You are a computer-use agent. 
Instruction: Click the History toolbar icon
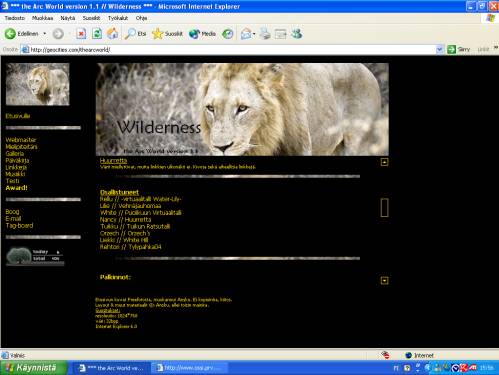[228, 34]
